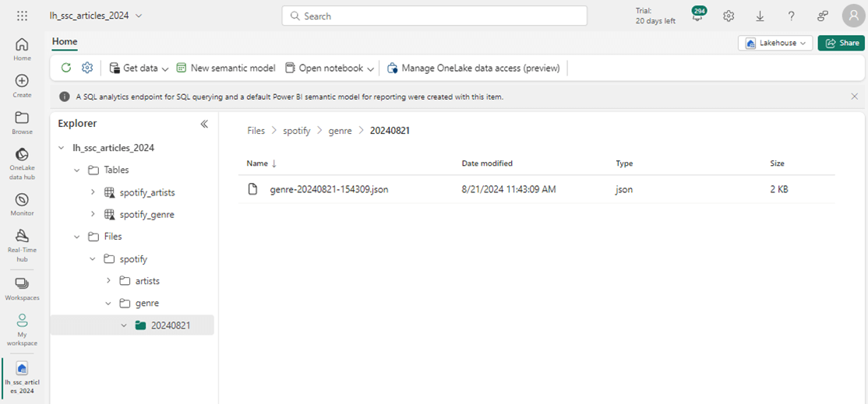Select the genre-20240821-154309.json file
Image resolution: width=868 pixels, height=404 pixels.
tap(329, 189)
